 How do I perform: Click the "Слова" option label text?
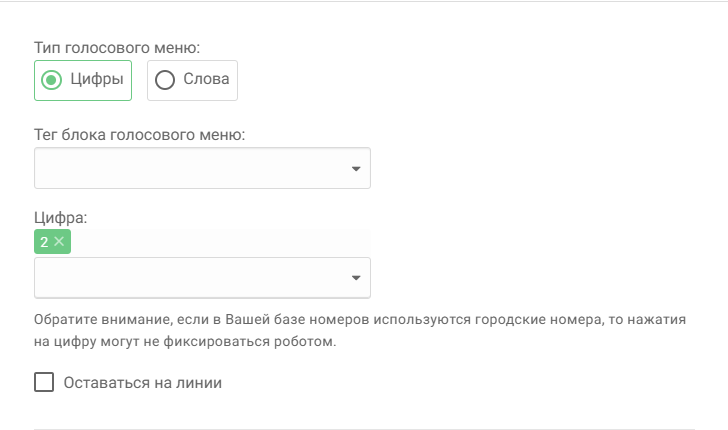coord(207,80)
